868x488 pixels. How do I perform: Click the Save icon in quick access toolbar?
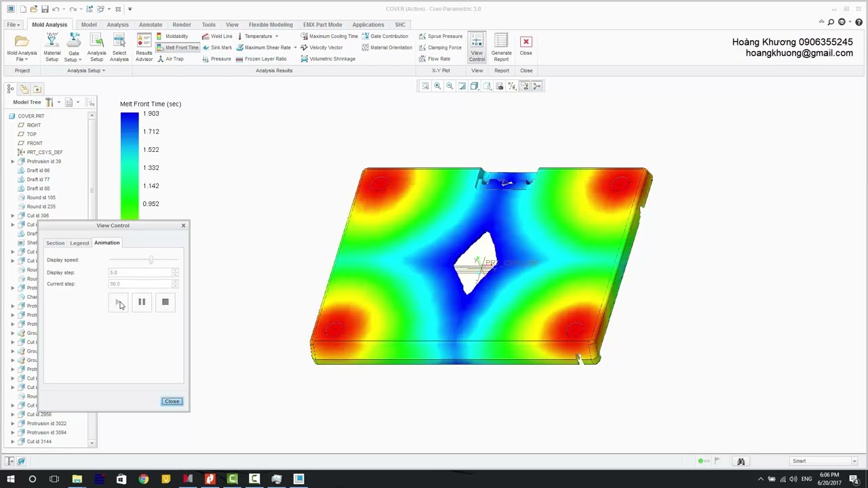[x=45, y=9]
